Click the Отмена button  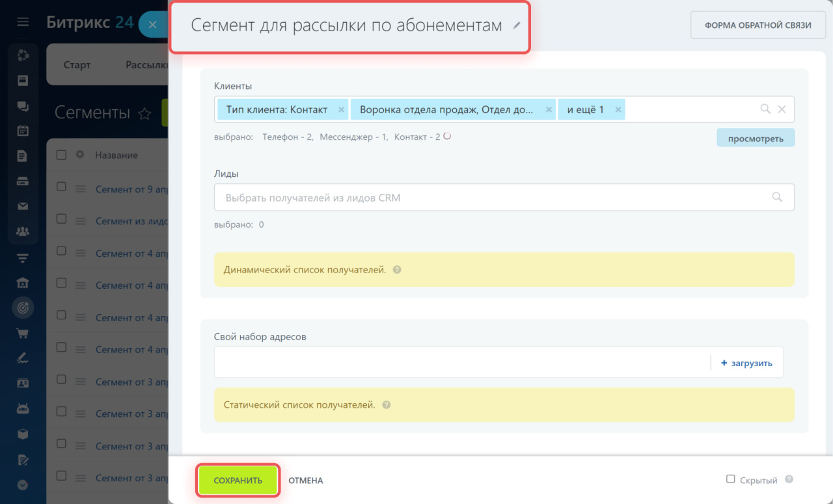click(306, 481)
